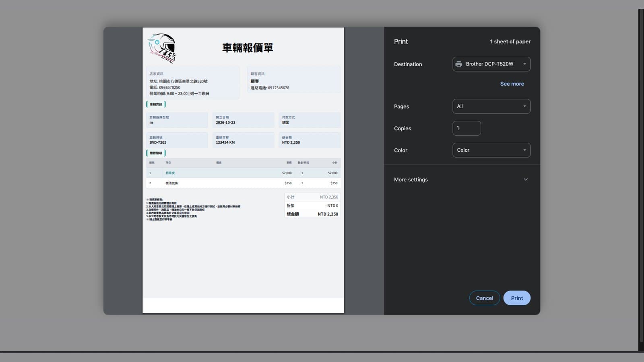Click the Cancel button

coord(484,298)
